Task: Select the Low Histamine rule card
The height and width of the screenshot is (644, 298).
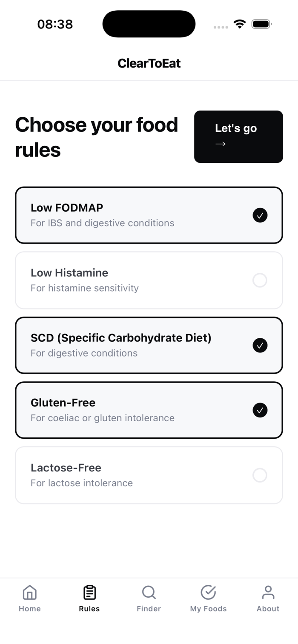Action: [149, 280]
